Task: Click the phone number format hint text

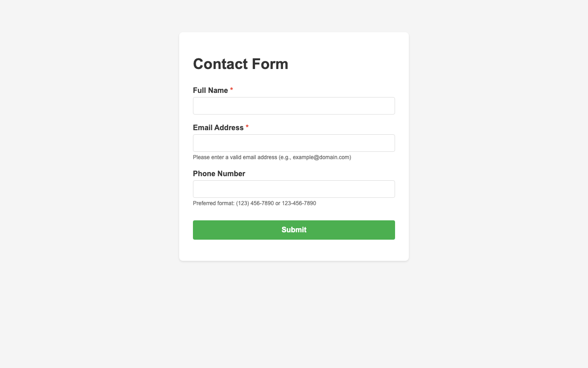Action: point(254,203)
